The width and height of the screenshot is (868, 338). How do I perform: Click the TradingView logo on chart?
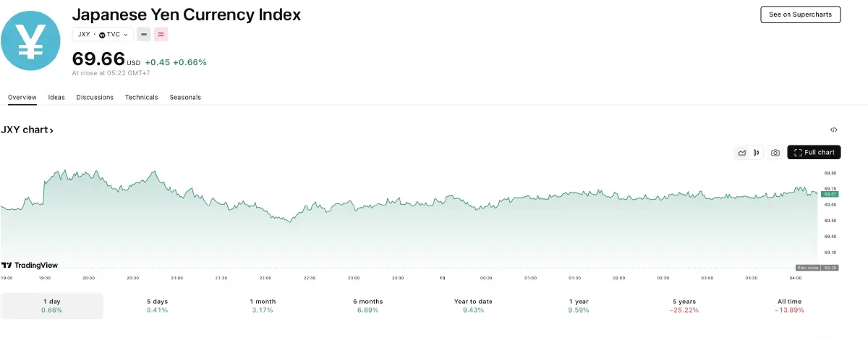click(30, 266)
